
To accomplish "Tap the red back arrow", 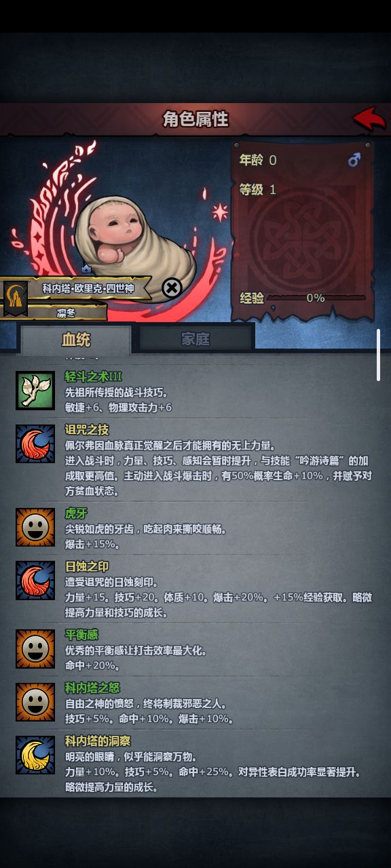I will 369,119.
